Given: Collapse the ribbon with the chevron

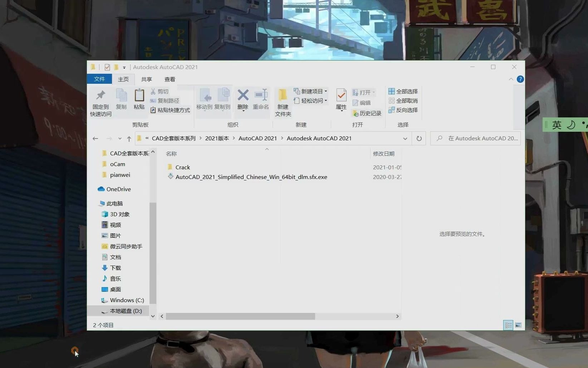Looking at the screenshot, I should point(511,79).
